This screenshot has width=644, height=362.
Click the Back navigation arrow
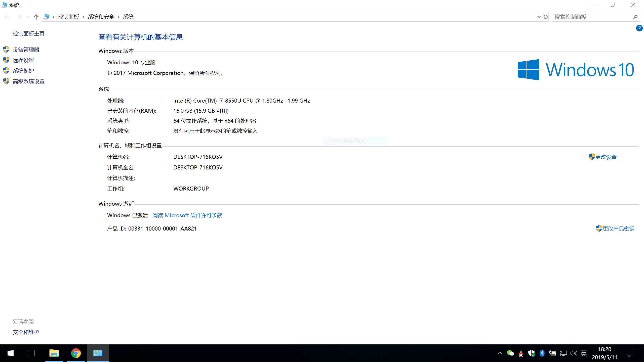pyautogui.click(x=7, y=17)
